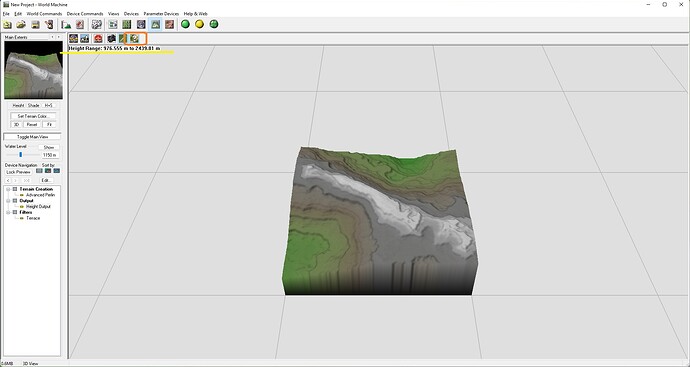Click the orange-highlighted globe icon
Screen dimensions: 690x367
point(134,39)
